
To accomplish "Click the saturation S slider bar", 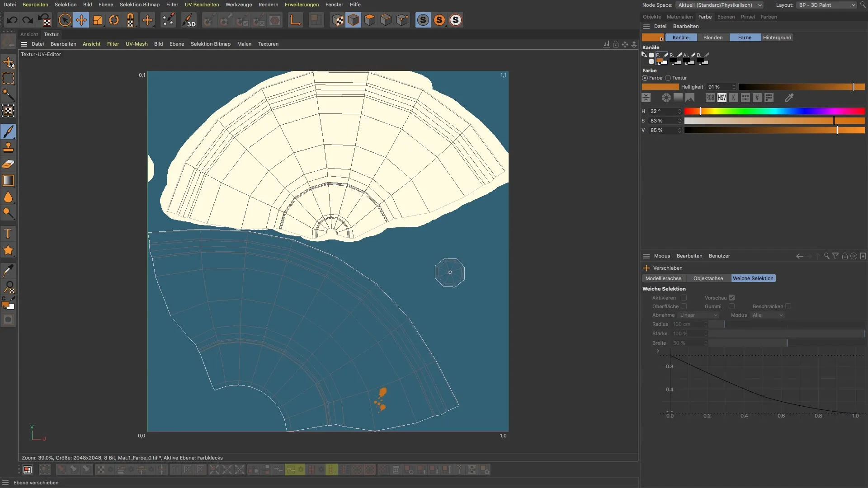I will pyautogui.click(x=774, y=121).
